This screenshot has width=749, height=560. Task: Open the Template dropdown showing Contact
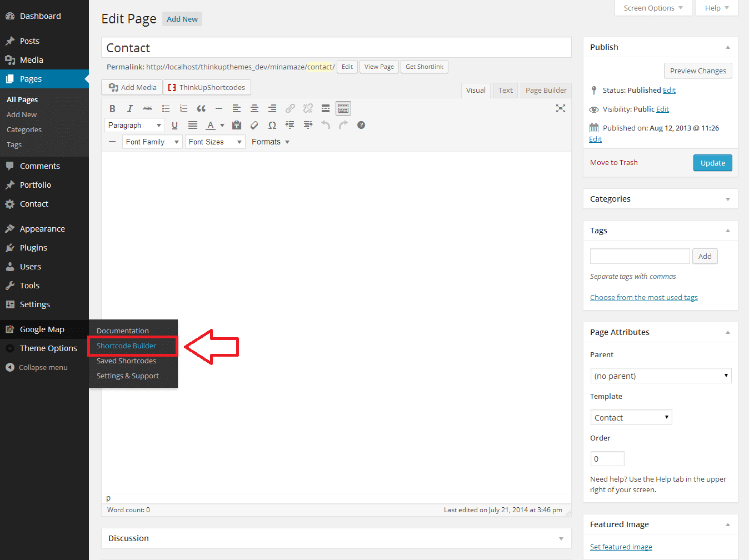coord(631,418)
